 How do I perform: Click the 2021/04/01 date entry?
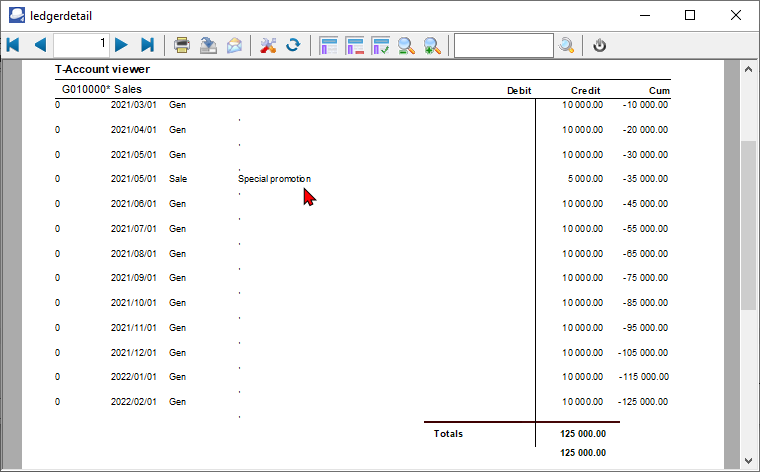tap(133, 130)
